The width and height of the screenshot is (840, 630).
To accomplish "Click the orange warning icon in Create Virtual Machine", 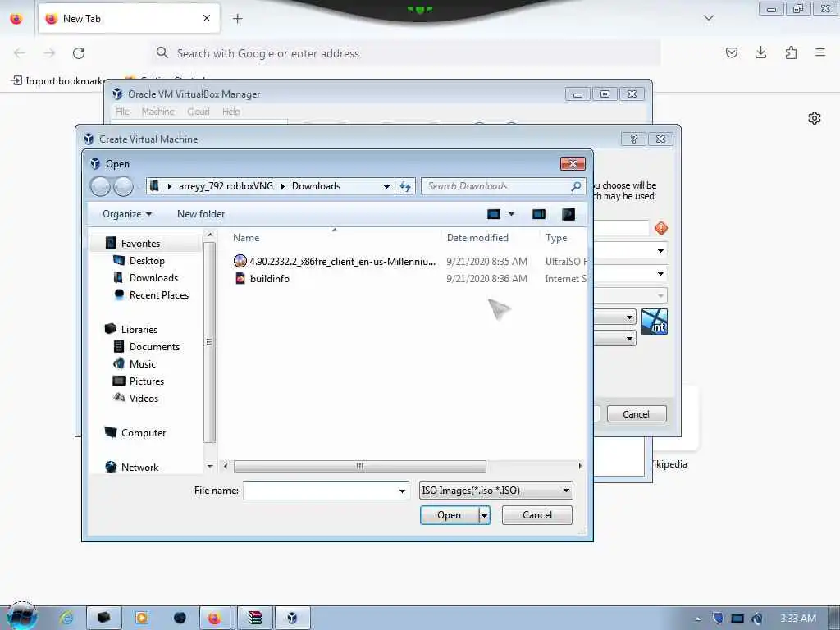I will (661, 228).
